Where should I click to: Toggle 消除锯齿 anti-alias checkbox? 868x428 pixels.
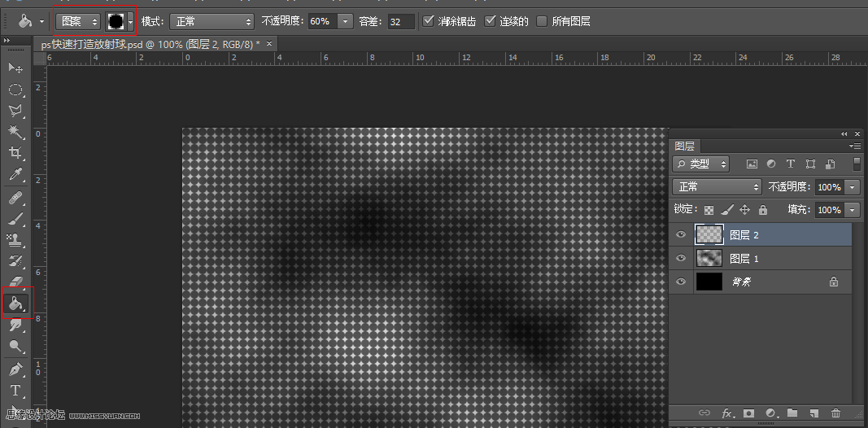428,21
